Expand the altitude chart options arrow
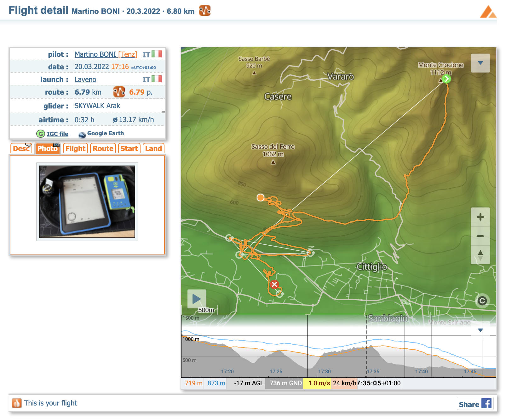Screen dimensions: 506x420 tap(480, 330)
